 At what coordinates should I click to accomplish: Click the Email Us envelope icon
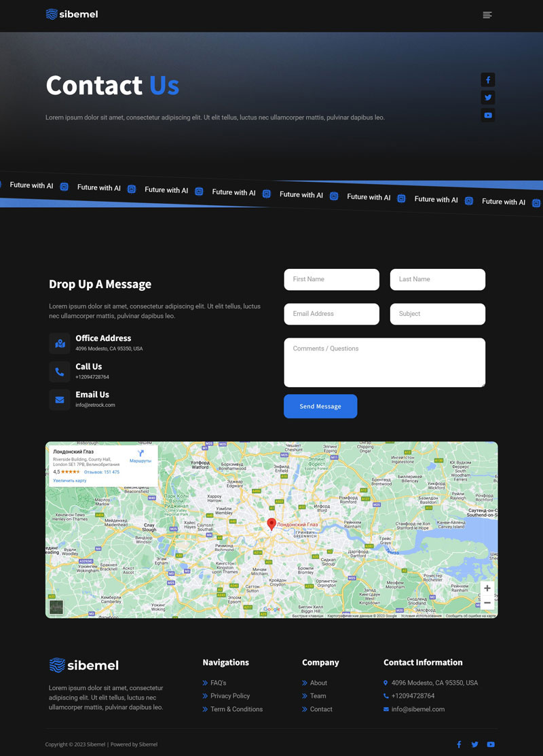pyautogui.click(x=60, y=399)
